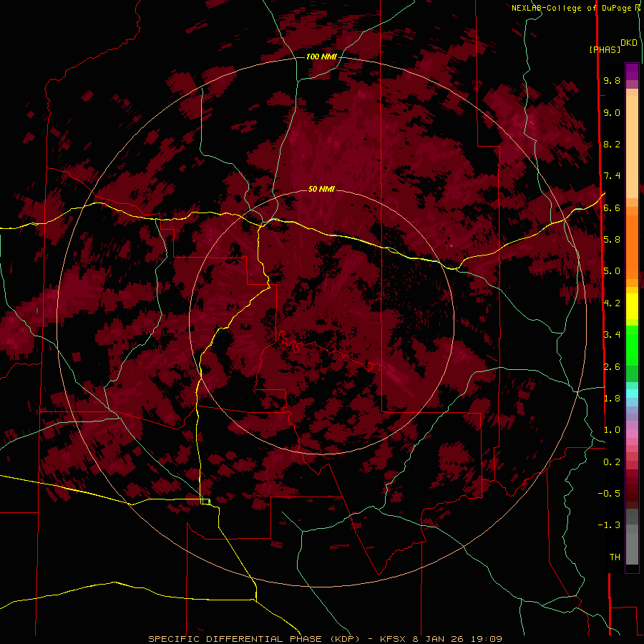644x644 pixels.
Task: Click the 100 NMI range ring label
Action: coord(321,57)
